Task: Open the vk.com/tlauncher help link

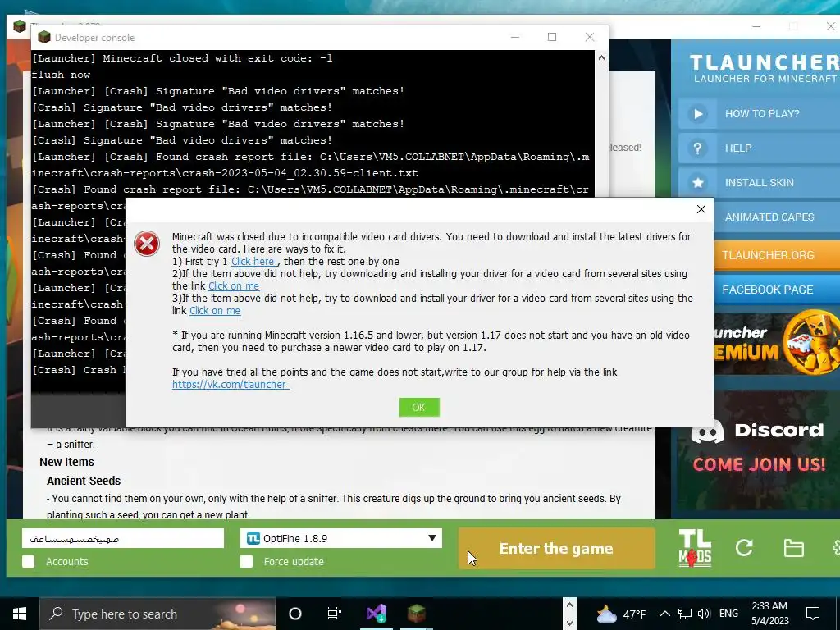Action: click(x=231, y=384)
